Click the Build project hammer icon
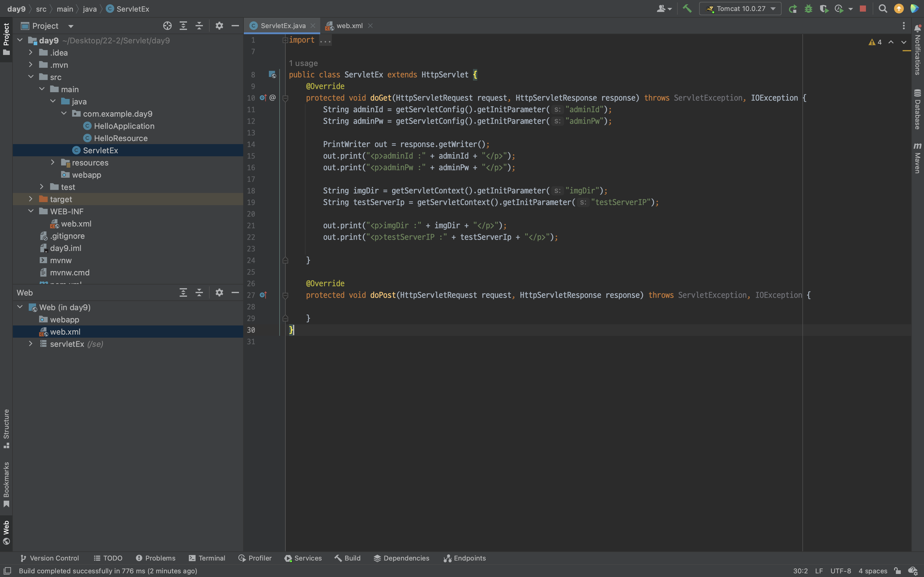 pos(687,9)
